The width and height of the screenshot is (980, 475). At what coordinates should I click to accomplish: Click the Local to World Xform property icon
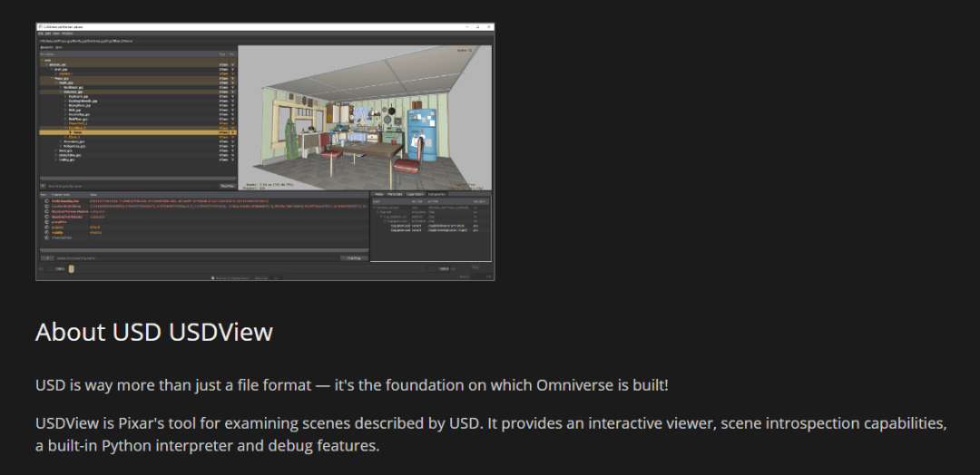tap(46, 206)
